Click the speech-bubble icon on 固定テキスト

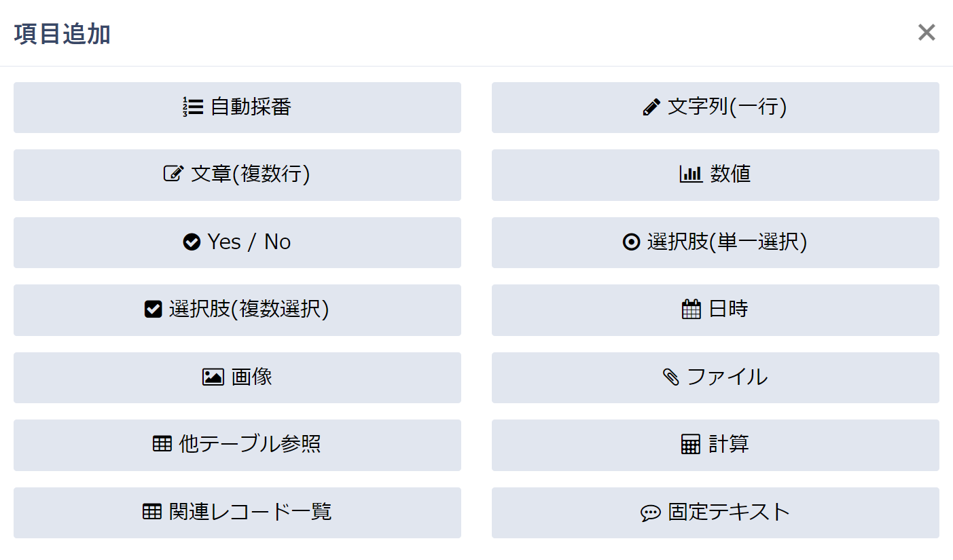pos(651,512)
